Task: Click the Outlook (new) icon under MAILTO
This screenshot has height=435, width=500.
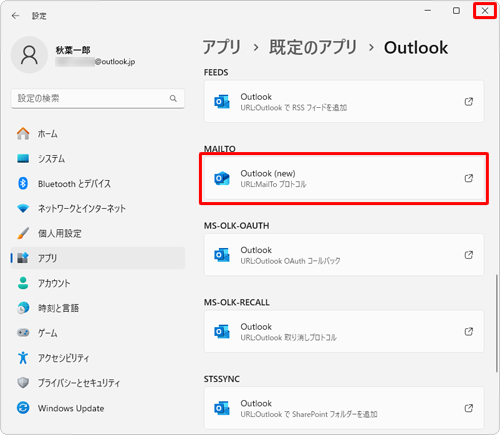Action: point(222,178)
